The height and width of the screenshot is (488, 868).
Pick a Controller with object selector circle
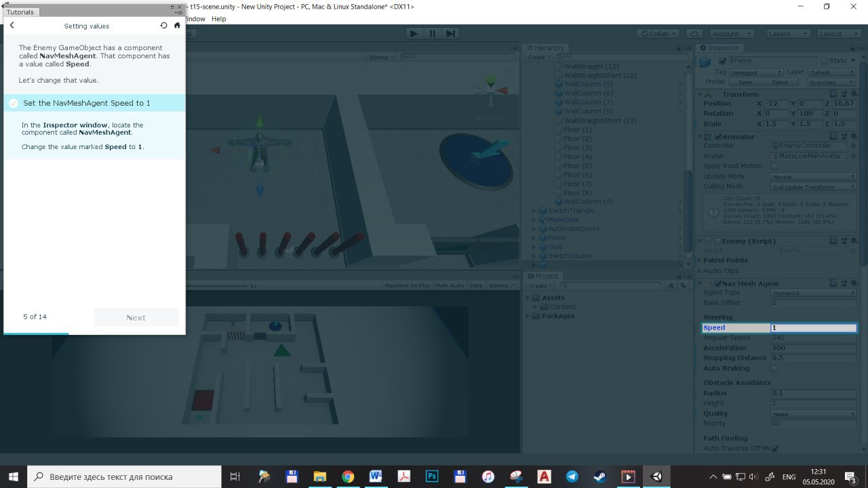pyautogui.click(x=853, y=146)
